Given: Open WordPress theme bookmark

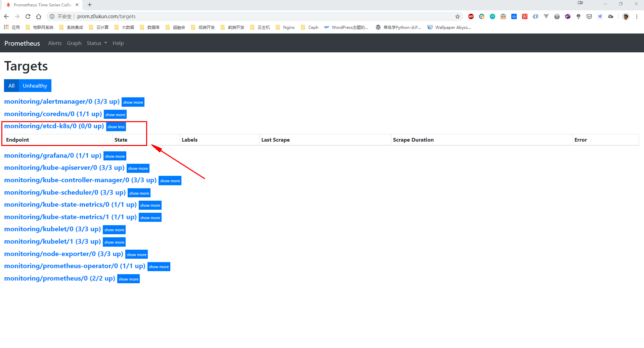Looking at the screenshot, I should [x=346, y=27].
